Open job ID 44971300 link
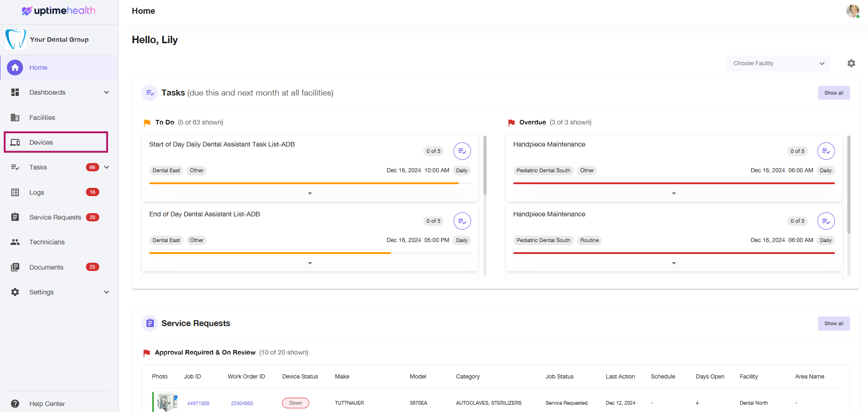The image size is (868, 412). pyautogui.click(x=198, y=403)
